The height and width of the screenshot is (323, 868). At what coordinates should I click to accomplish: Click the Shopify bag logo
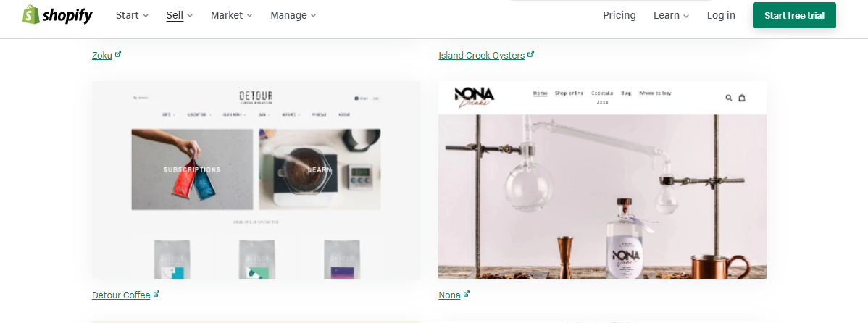point(31,15)
